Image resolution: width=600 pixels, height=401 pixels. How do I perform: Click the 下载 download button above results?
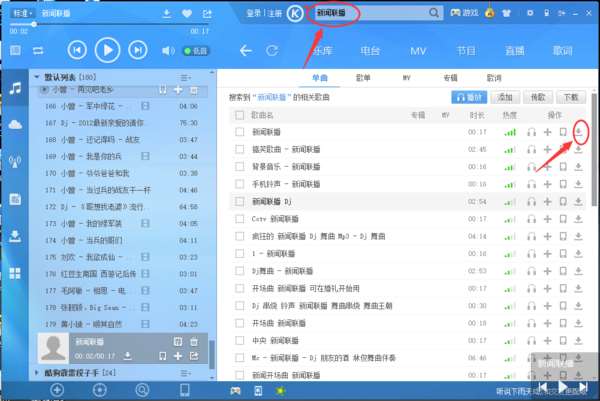(x=571, y=98)
